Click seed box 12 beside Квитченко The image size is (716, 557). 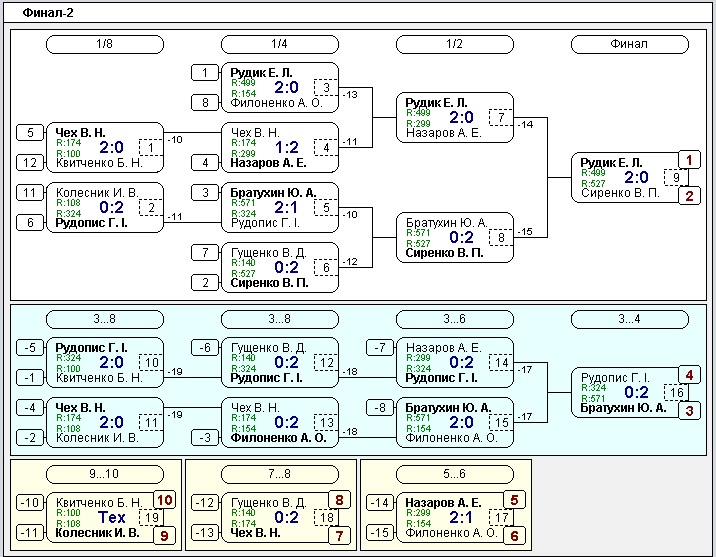coord(30,163)
